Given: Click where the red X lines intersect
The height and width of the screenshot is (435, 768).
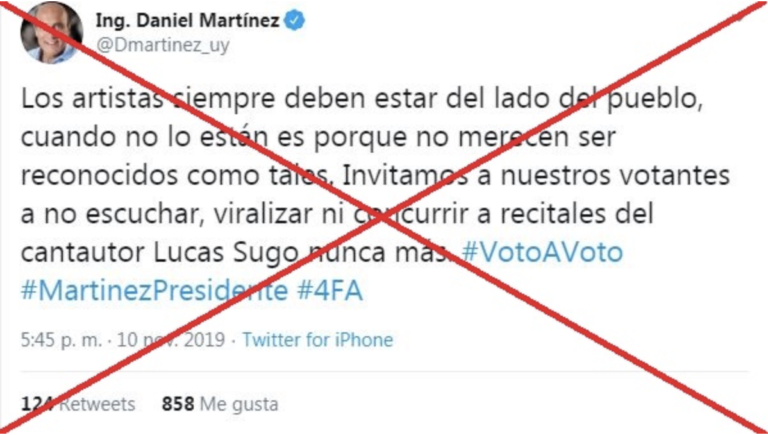Looking at the screenshot, I should point(382,219).
